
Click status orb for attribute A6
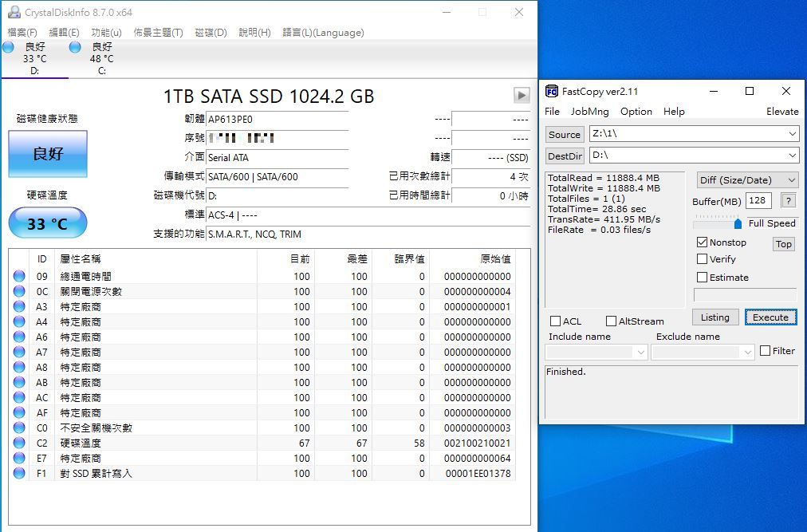click(x=19, y=337)
